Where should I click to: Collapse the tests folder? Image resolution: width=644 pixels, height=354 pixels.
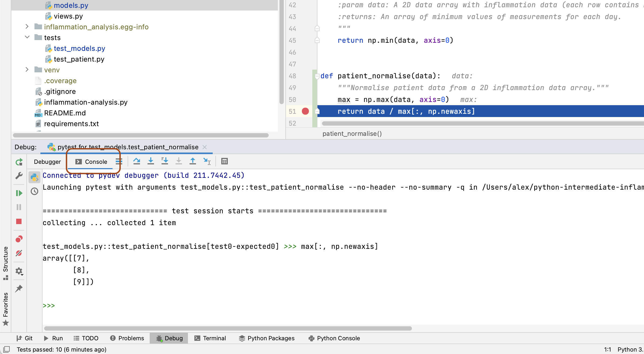coord(27,37)
